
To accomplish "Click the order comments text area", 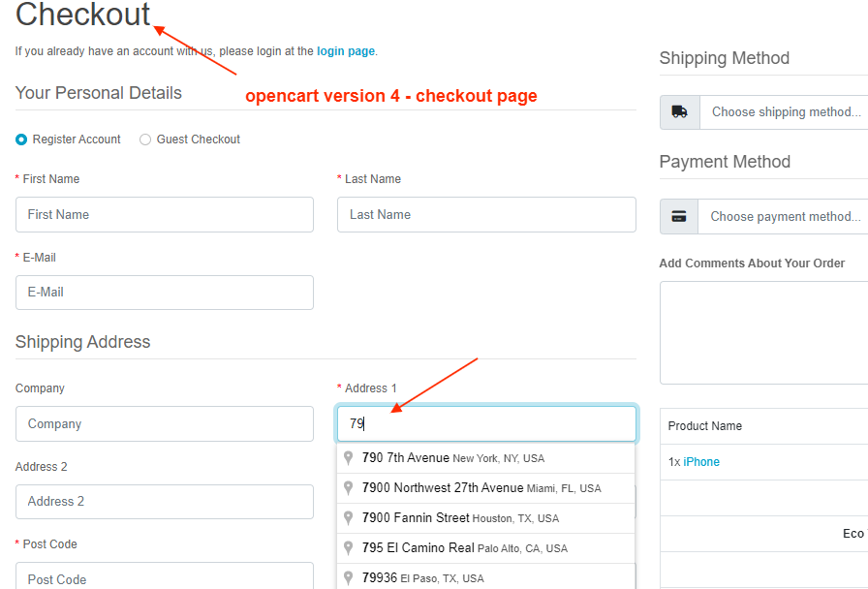I will pyautogui.click(x=763, y=332).
